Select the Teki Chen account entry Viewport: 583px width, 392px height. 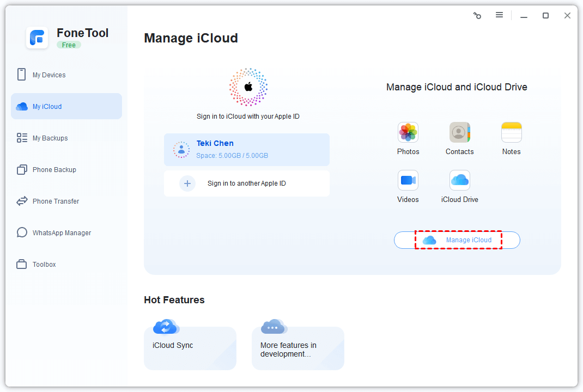click(x=247, y=149)
